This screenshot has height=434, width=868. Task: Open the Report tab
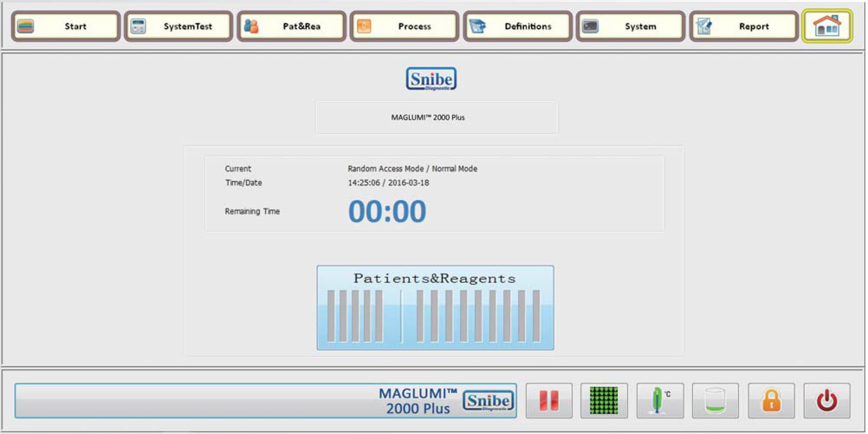click(x=744, y=26)
